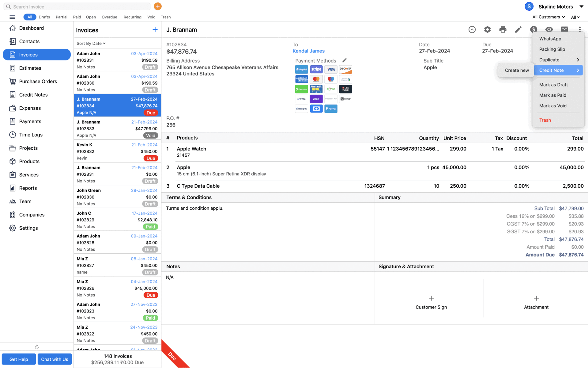Open Kendal James customer link
Screen dimensions: 588x368
click(x=308, y=51)
